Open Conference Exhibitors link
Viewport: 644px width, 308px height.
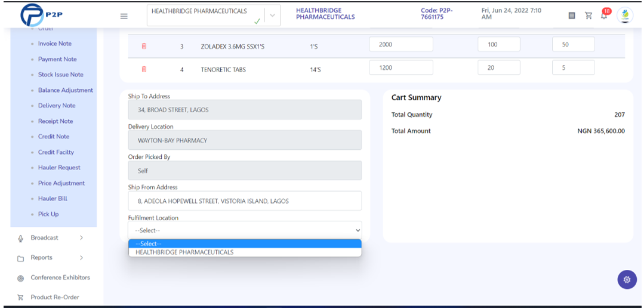pyautogui.click(x=60, y=278)
